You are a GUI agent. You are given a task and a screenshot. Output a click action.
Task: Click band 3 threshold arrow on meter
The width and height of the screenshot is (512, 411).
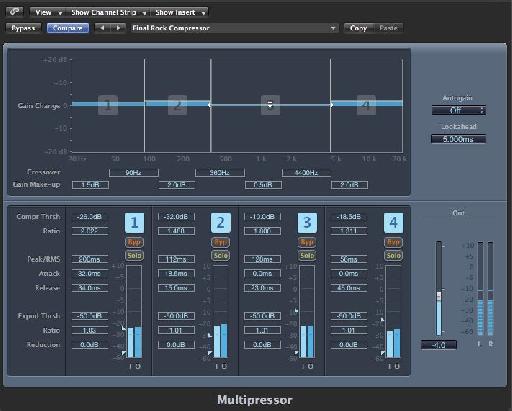click(x=296, y=310)
